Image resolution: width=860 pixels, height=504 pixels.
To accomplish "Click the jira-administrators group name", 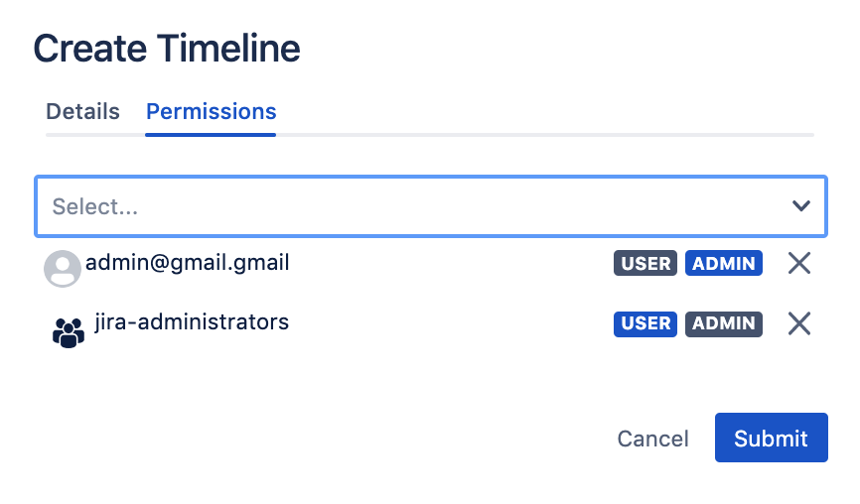I will coord(192,321).
